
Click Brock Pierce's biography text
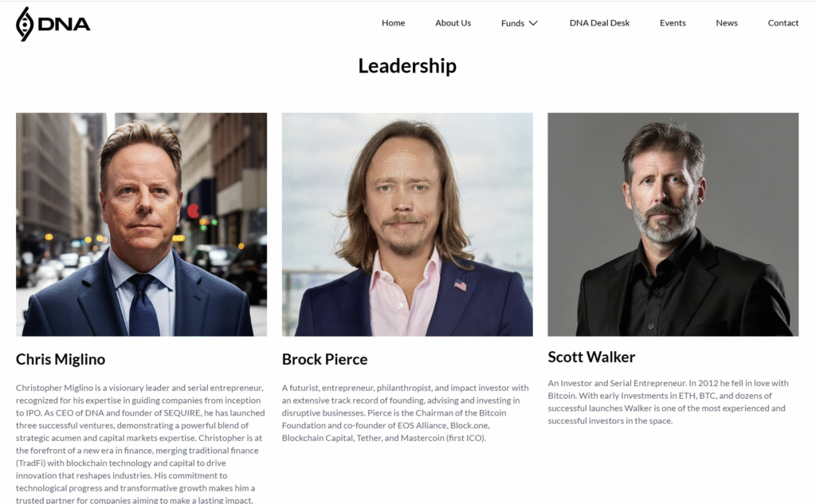[406, 413]
